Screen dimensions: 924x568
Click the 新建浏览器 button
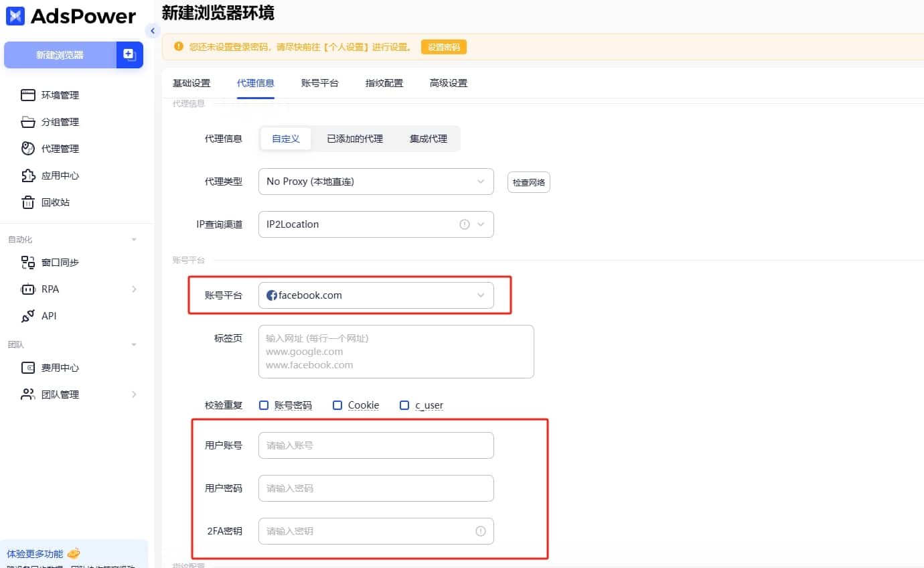(x=60, y=55)
